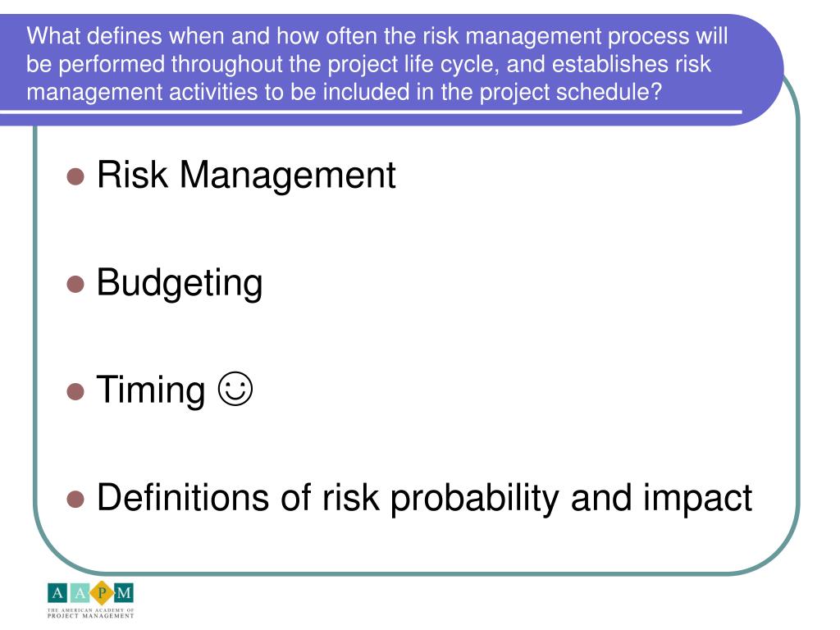
Task: Click the light A square in logo
Action: tap(80, 593)
